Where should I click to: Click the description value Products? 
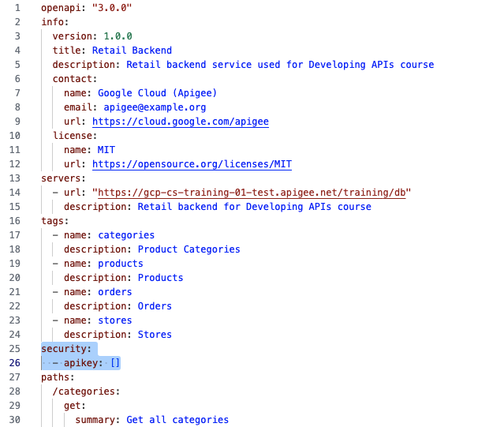[160, 278]
